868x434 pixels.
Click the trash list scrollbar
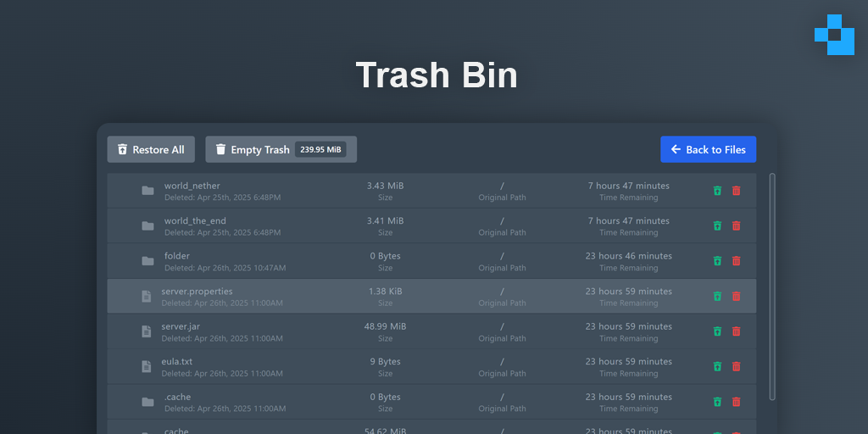(x=772, y=287)
